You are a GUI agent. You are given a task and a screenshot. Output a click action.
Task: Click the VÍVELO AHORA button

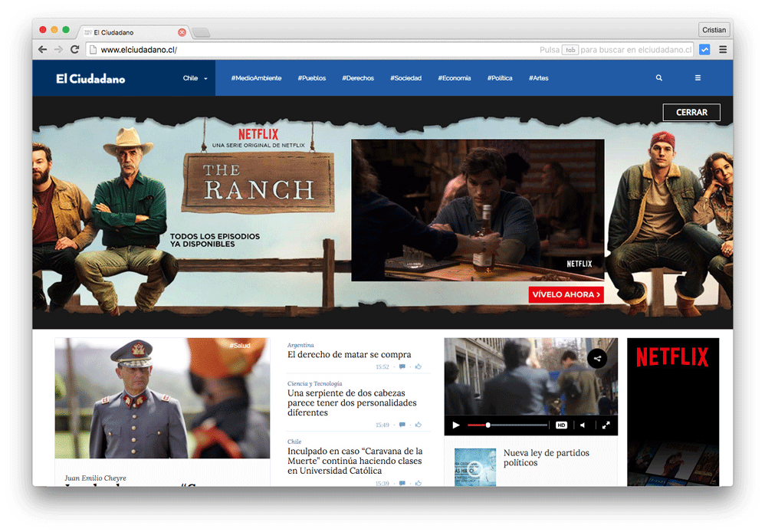tap(566, 294)
